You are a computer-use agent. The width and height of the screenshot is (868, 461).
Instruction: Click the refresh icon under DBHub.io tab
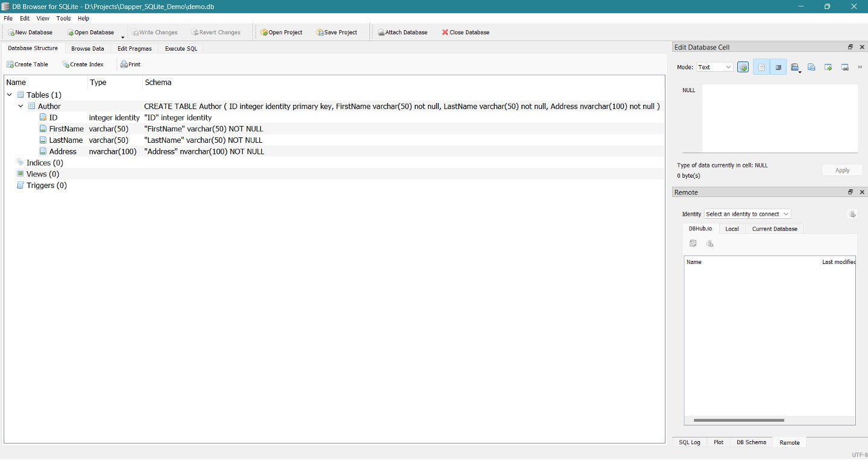click(x=693, y=243)
